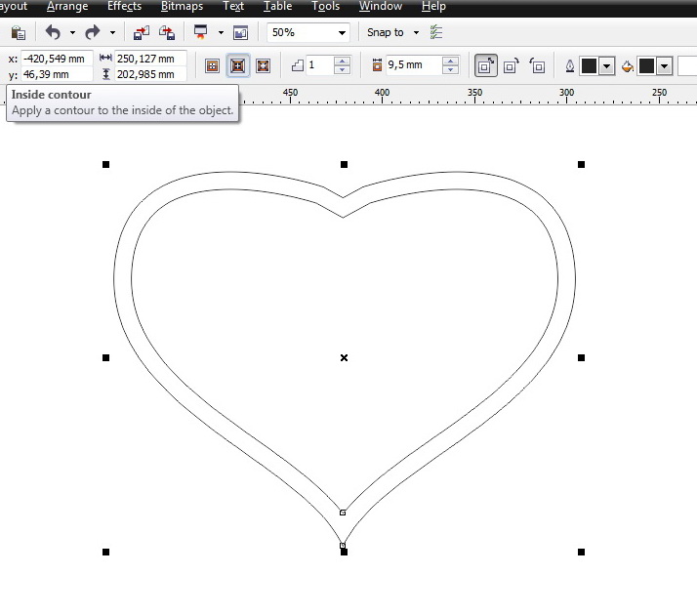Open the outline color picker dropdown
The height and width of the screenshot is (616, 697).
tap(606, 66)
